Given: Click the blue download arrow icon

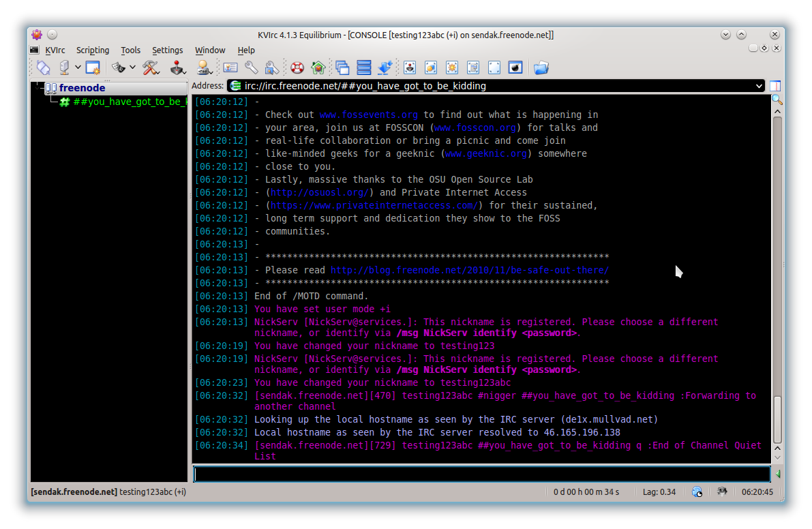Looking at the screenshot, I should 385,67.
